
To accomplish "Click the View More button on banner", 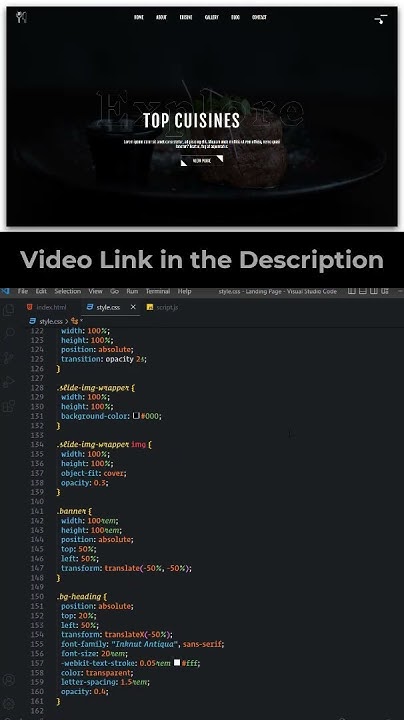I will (x=202, y=161).
